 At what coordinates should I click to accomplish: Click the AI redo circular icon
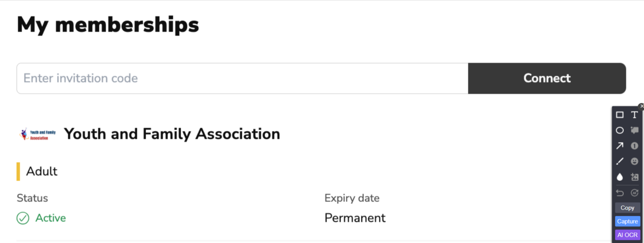point(634,193)
